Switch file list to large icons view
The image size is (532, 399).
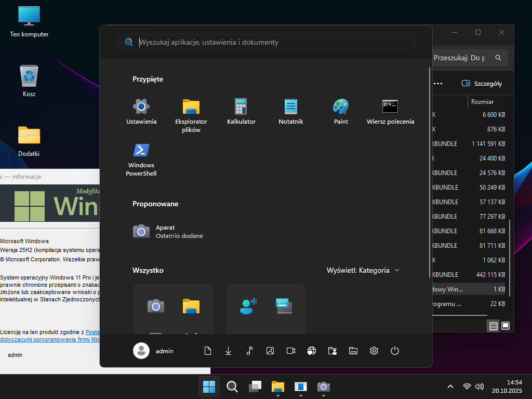(x=505, y=326)
